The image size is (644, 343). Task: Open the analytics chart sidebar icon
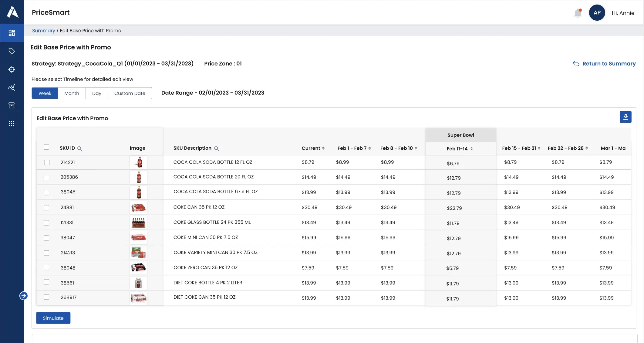pyautogui.click(x=12, y=87)
